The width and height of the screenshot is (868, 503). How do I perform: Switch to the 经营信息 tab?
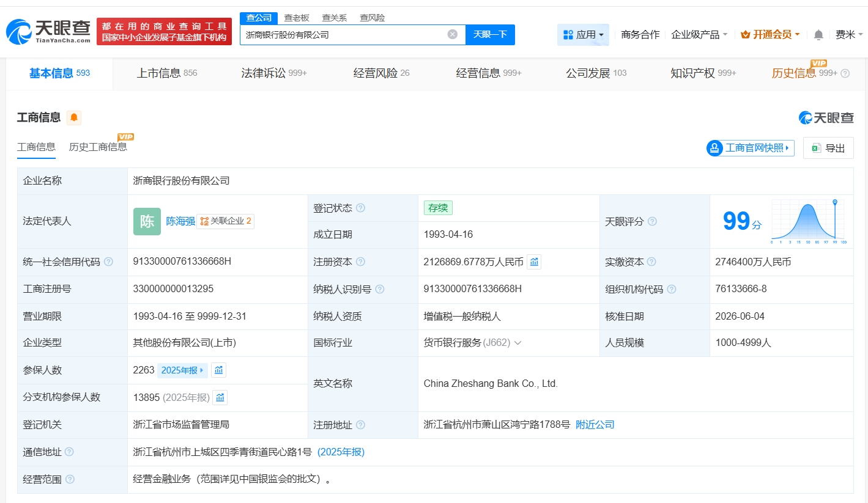489,73
